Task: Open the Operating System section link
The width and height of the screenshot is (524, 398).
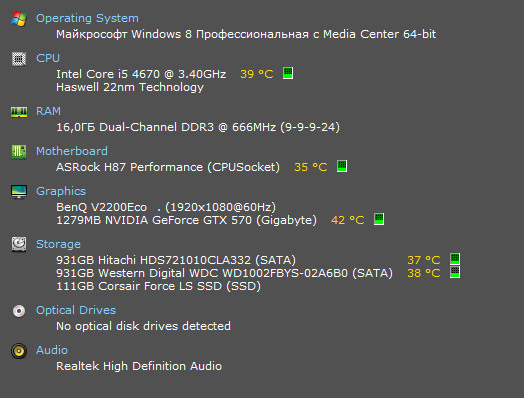Action: tap(87, 18)
